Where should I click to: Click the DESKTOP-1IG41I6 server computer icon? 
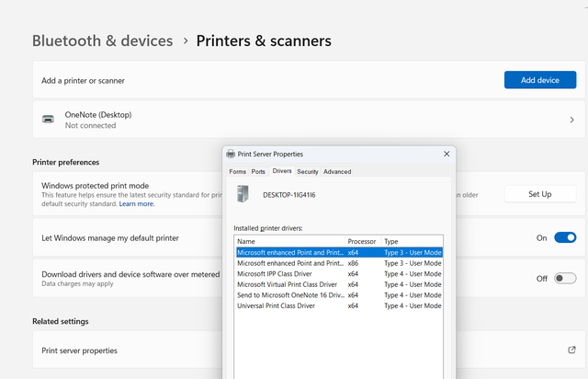click(243, 194)
